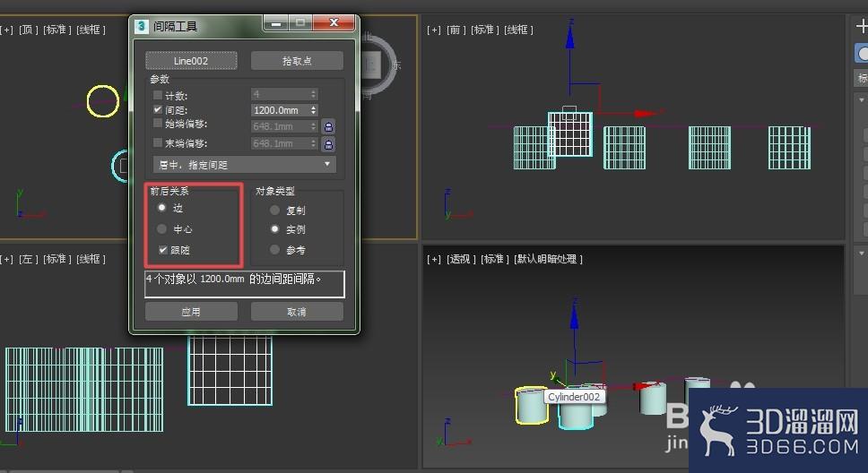Image resolution: width=868 pixels, height=473 pixels.
Task: Toggle the 始端偏移 lock icon
Action: [x=328, y=126]
